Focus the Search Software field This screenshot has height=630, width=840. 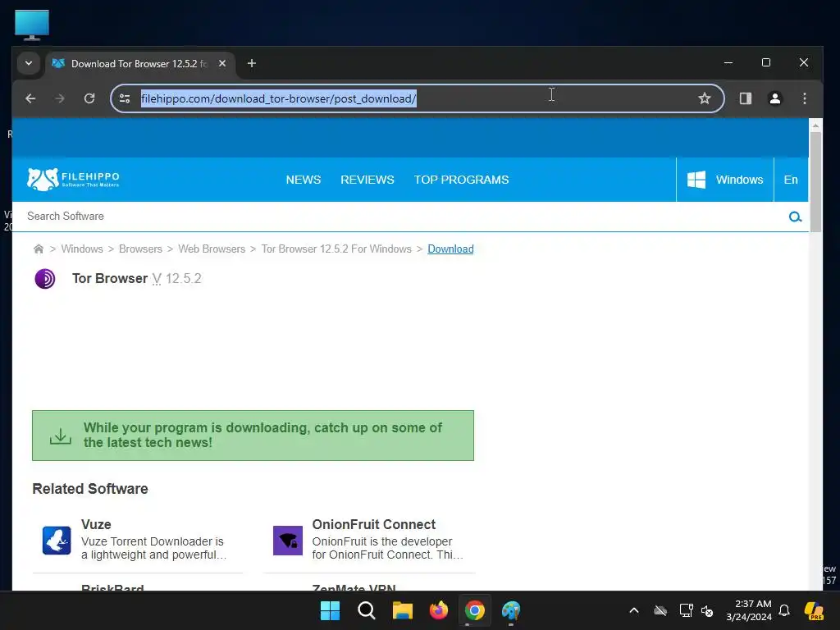point(402,217)
